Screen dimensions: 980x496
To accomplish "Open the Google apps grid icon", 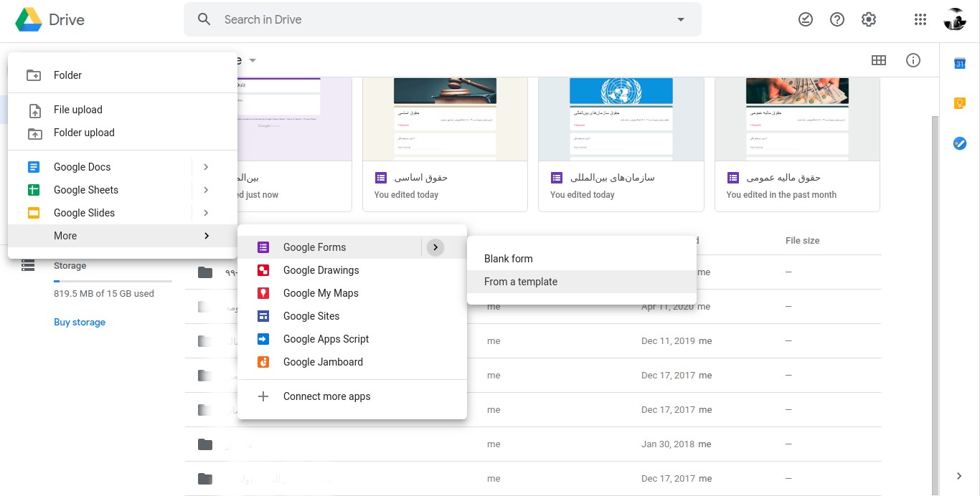I will click(920, 19).
